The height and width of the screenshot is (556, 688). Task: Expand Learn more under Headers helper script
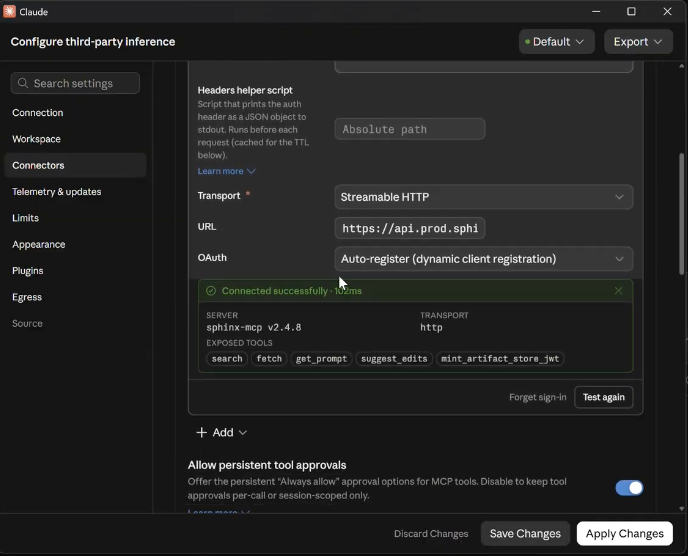(x=226, y=171)
